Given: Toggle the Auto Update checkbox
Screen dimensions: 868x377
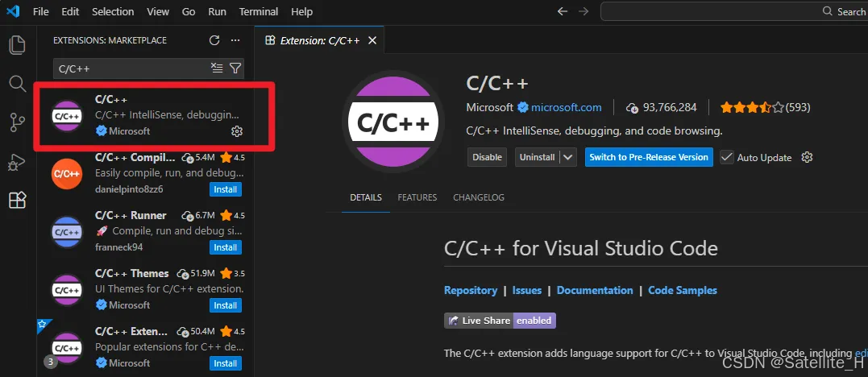Looking at the screenshot, I should coord(727,157).
